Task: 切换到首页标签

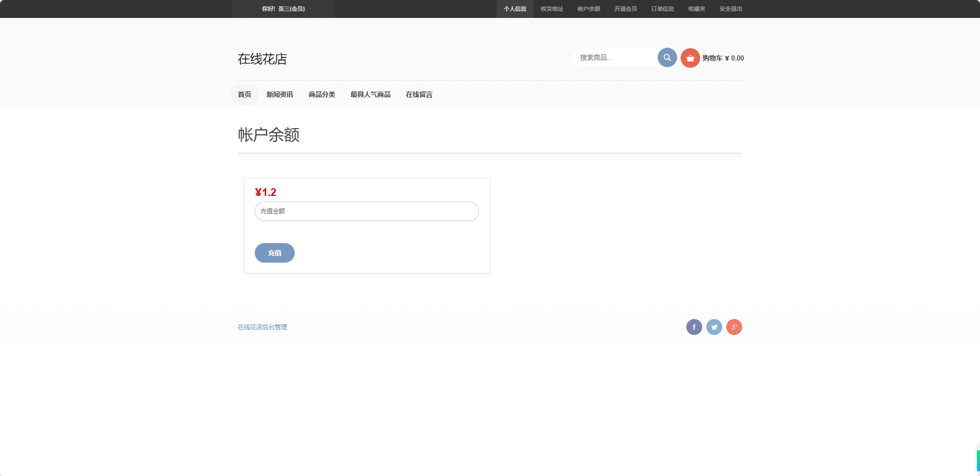Action: [x=244, y=94]
